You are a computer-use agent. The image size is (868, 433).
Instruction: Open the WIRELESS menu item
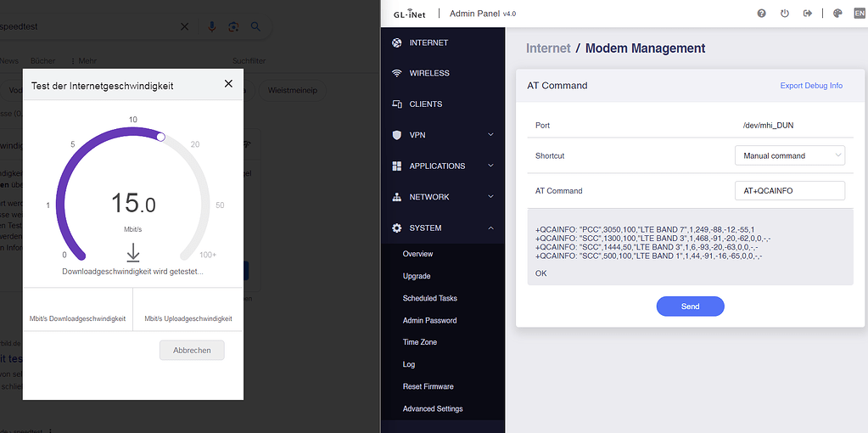[x=428, y=73]
